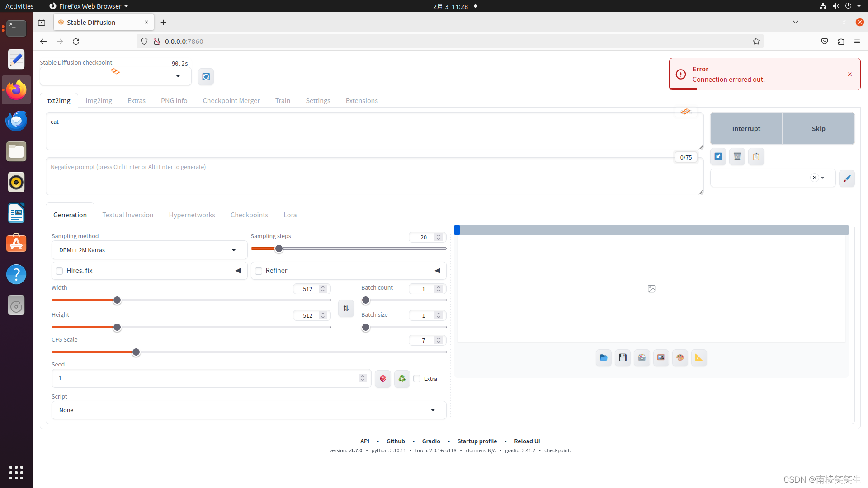The width and height of the screenshot is (868, 488).
Task: Click the Reload UI link
Action: 527,441
